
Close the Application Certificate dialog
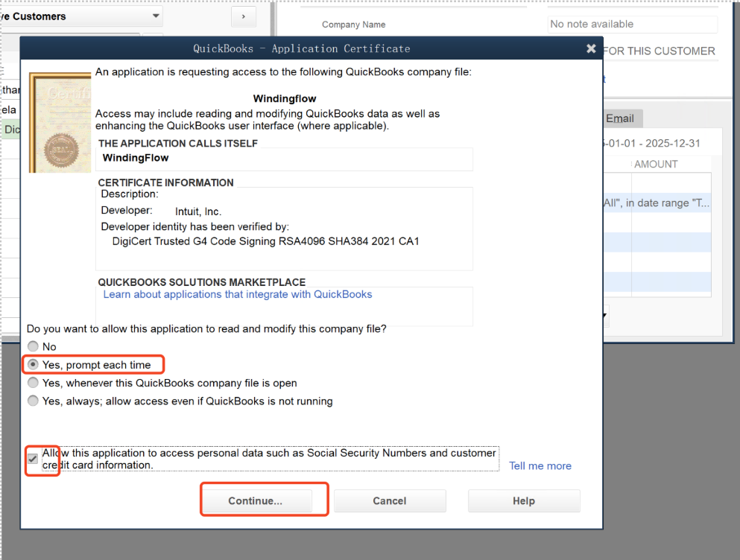[x=591, y=48]
